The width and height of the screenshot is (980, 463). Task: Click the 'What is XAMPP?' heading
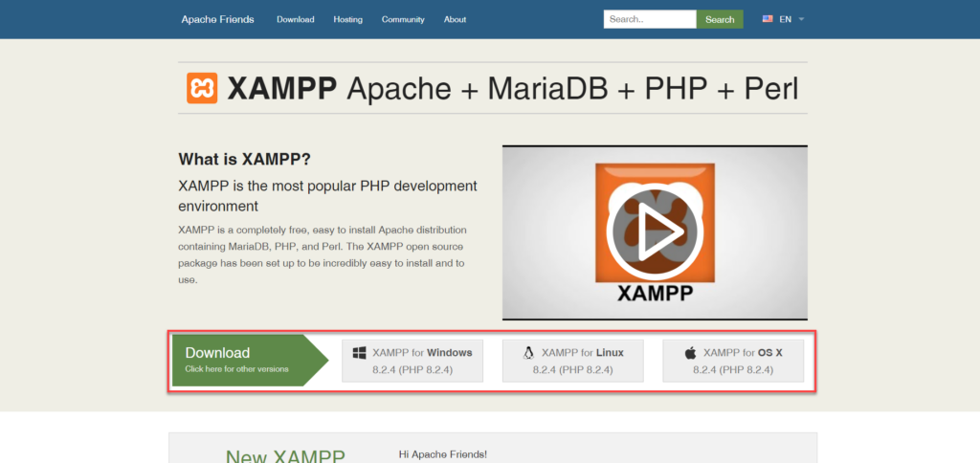[244, 160]
